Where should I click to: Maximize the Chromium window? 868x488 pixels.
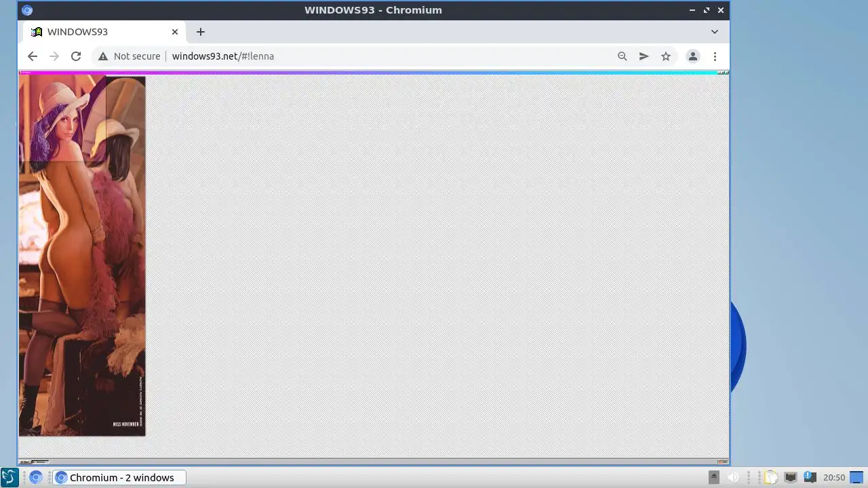click(x=707, y=10)
